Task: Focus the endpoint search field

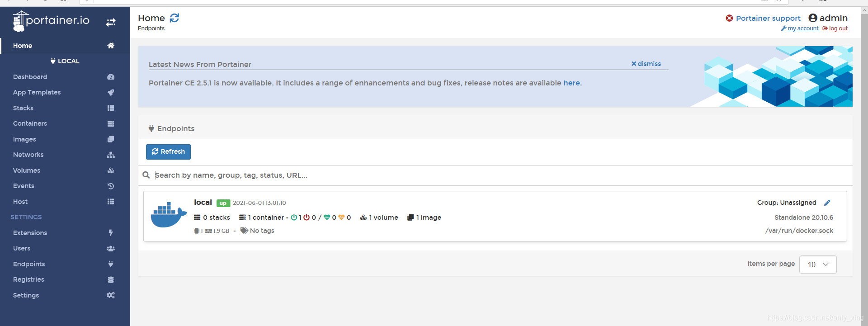Action: (x=502, y=175)
